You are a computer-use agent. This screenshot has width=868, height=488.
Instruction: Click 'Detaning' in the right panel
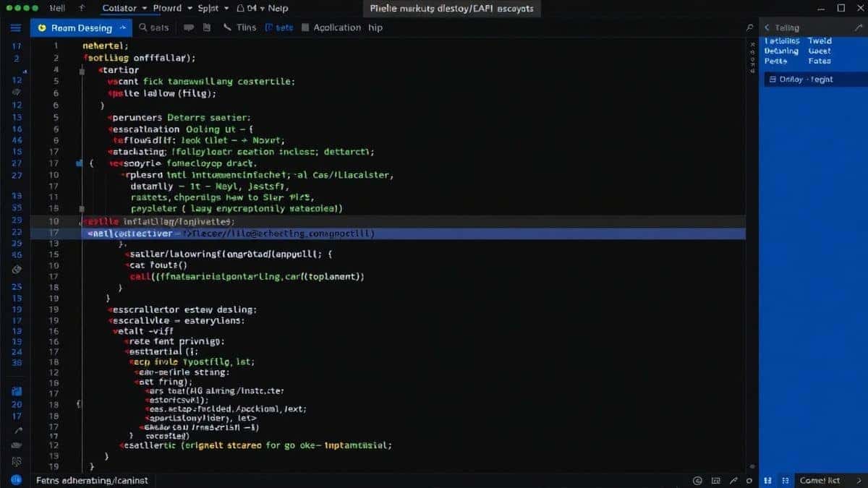tap(781, 51)
